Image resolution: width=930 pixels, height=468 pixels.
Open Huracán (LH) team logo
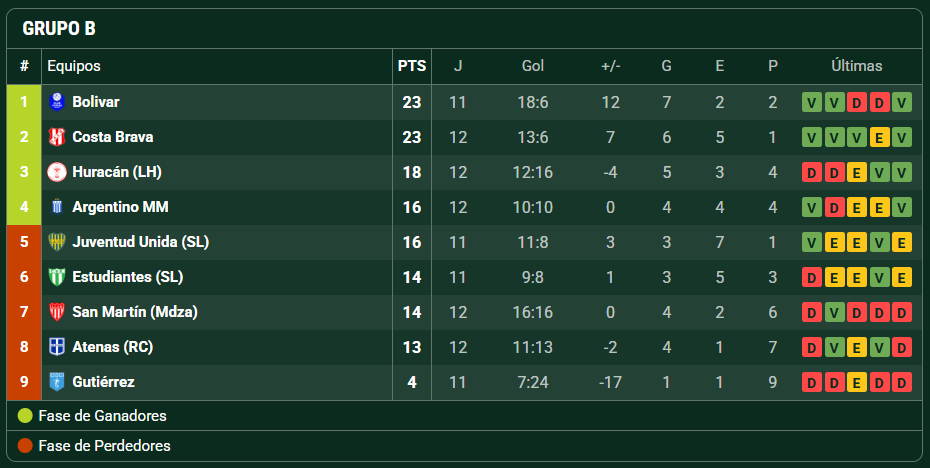pos(57,172)
